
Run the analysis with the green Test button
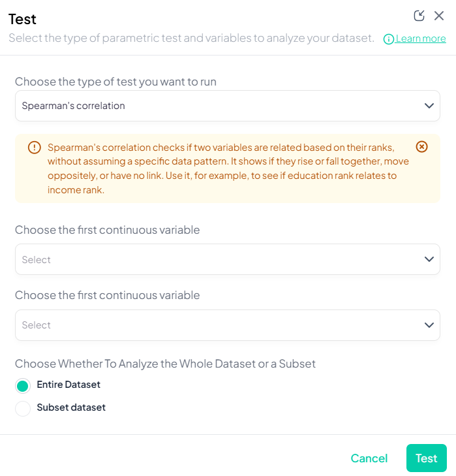pos(426,458)
